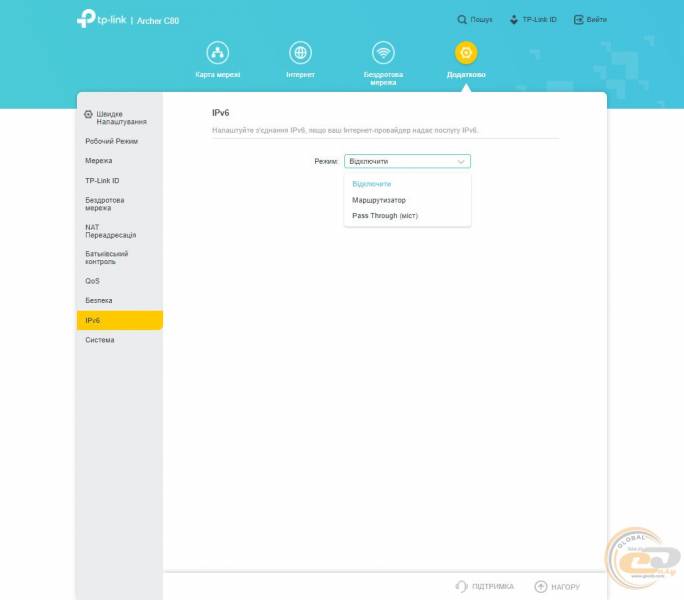Open Бездротова мережа sidebar item
The image size is (684, 600).
point(120,204)
